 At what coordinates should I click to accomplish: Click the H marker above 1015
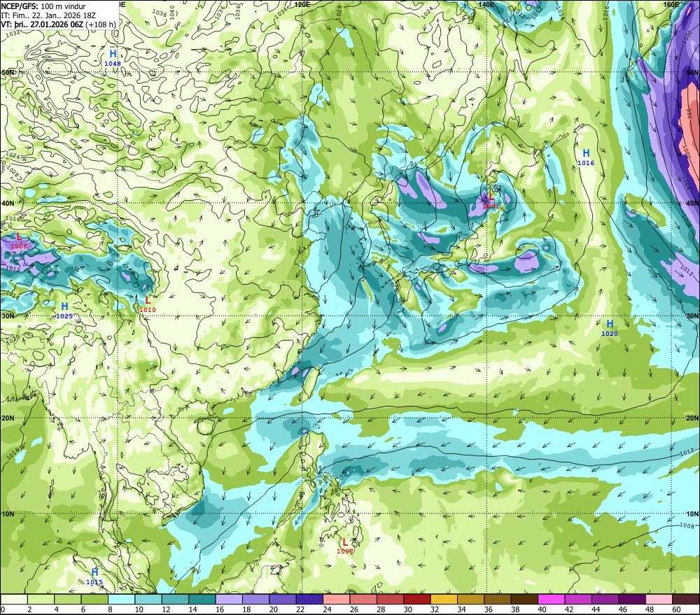click(x=94, y=572)
